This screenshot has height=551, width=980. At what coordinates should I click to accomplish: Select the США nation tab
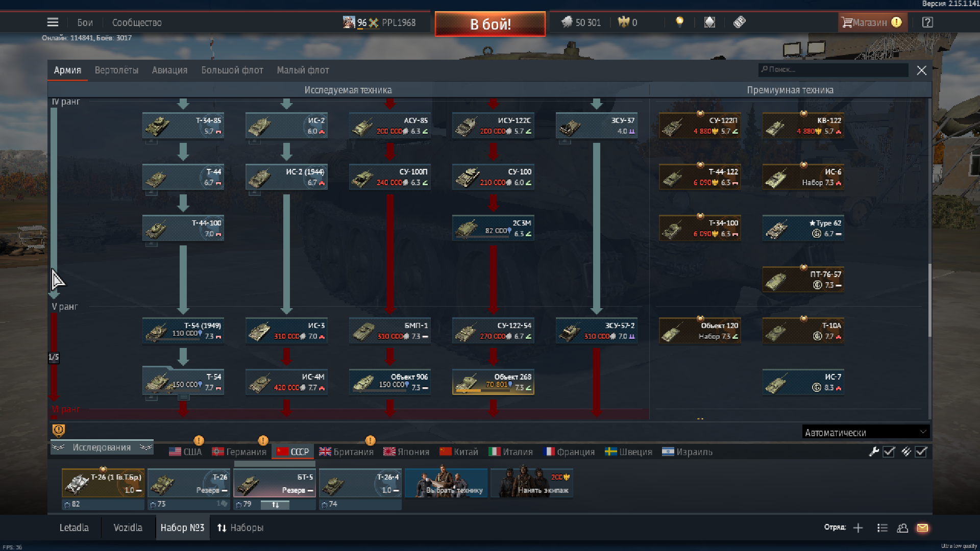pos(185,452)
